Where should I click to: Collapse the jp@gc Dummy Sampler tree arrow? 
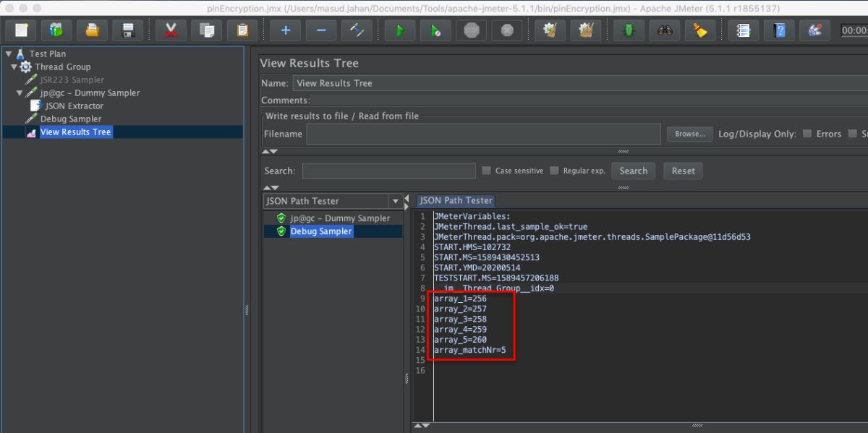pos(20,93)
